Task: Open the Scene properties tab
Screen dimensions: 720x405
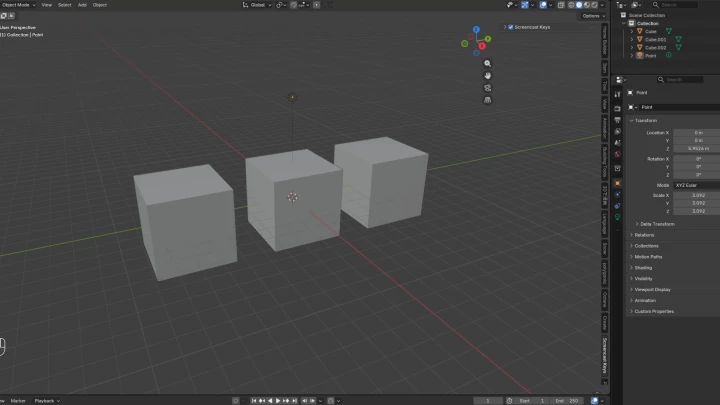Action: [617, 143]
